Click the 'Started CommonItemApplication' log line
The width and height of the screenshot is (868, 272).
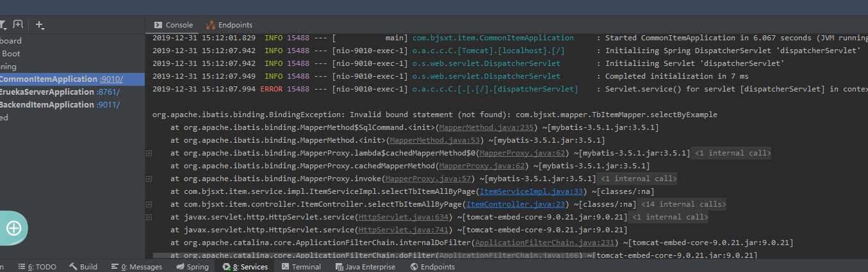510,38
